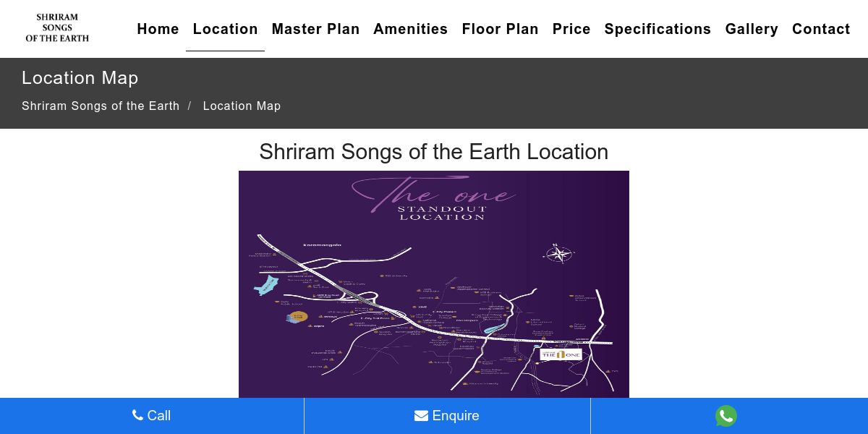Click the envelope icon next to Enquire
Image resolution: width=868 pixels, height=434 pixels.
pos(421,416)
